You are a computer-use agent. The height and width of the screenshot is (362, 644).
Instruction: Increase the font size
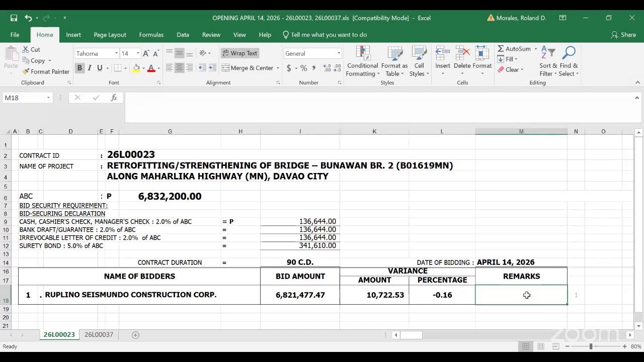146,53
